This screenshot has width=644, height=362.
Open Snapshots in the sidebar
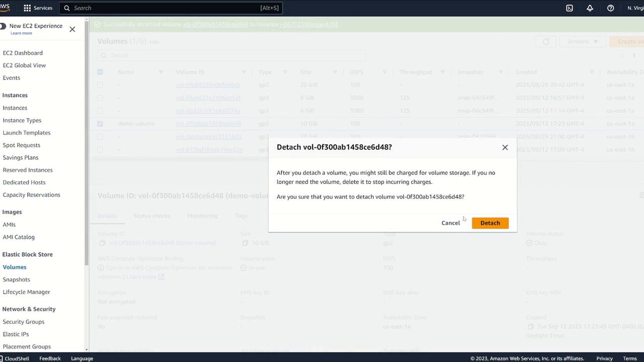17,280
